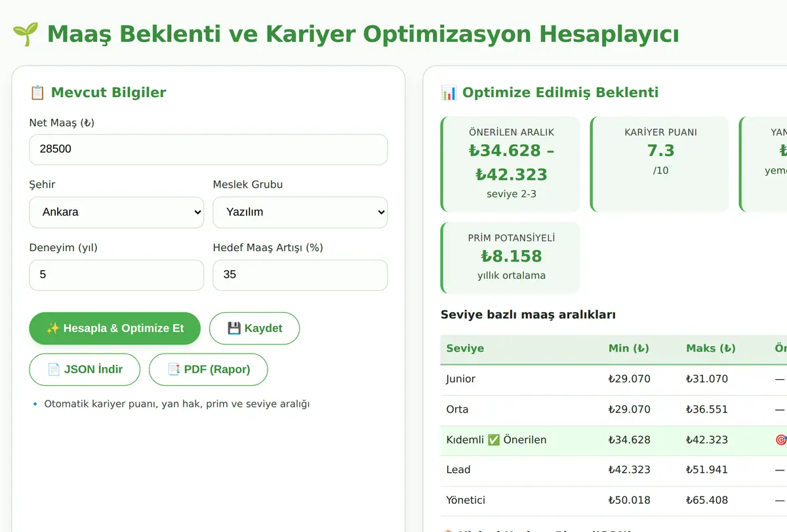Image resolution: width=787 pixels, height=532 pixels.
Task: Click the seedling icon in the page title
Action: coord(26,33)
